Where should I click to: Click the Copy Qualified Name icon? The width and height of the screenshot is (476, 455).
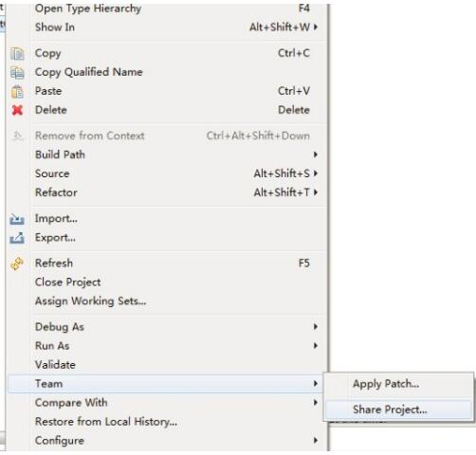pyautogui.click(x=17, y=72)
